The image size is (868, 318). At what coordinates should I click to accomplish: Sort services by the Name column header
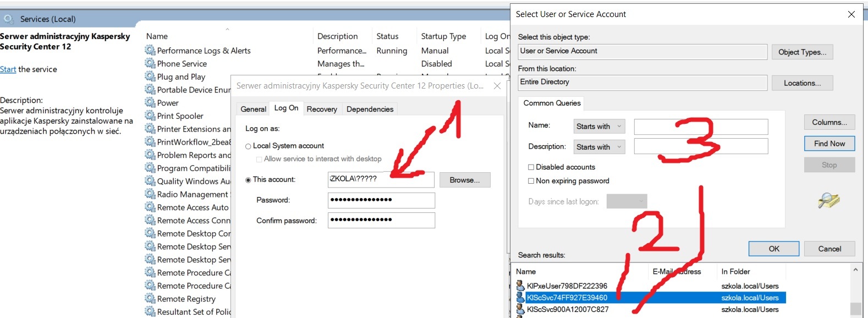click(x=157, y=36)
